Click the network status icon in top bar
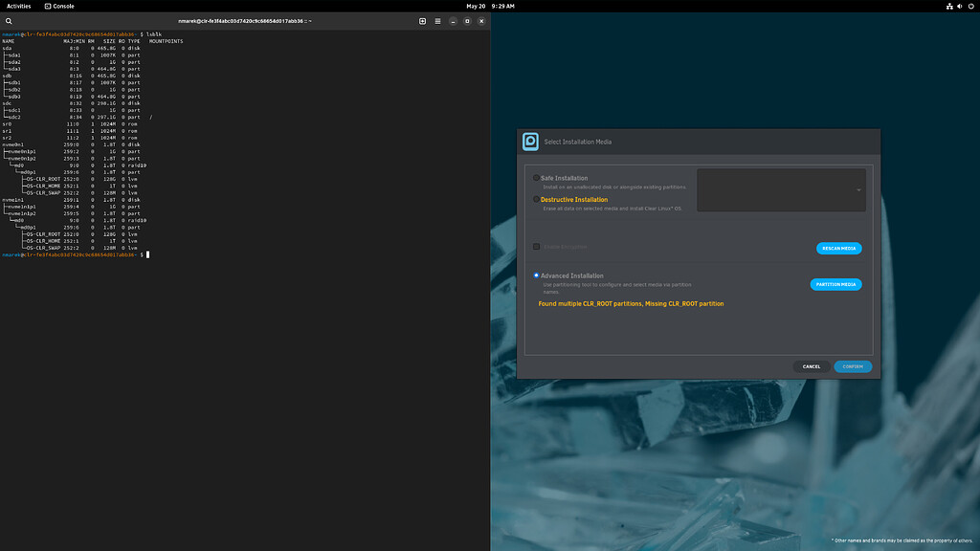The image size is (980, 551). click(x=949, y=6)
